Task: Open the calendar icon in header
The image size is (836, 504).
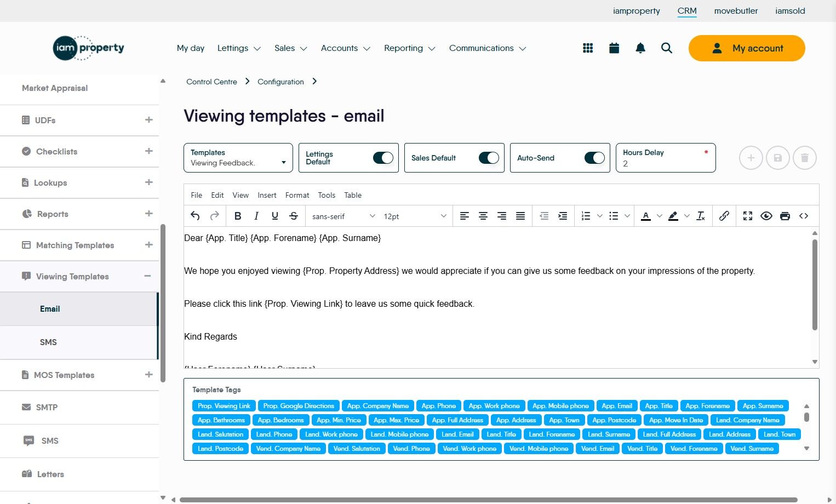Action: (614, 48)
